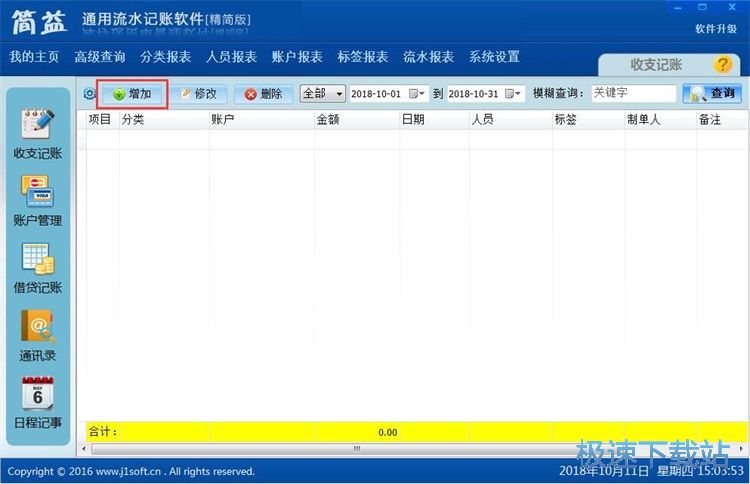The image size is (750, 484).
Task: Click the gear settings icon beside 增加
Action: point(89,93)
